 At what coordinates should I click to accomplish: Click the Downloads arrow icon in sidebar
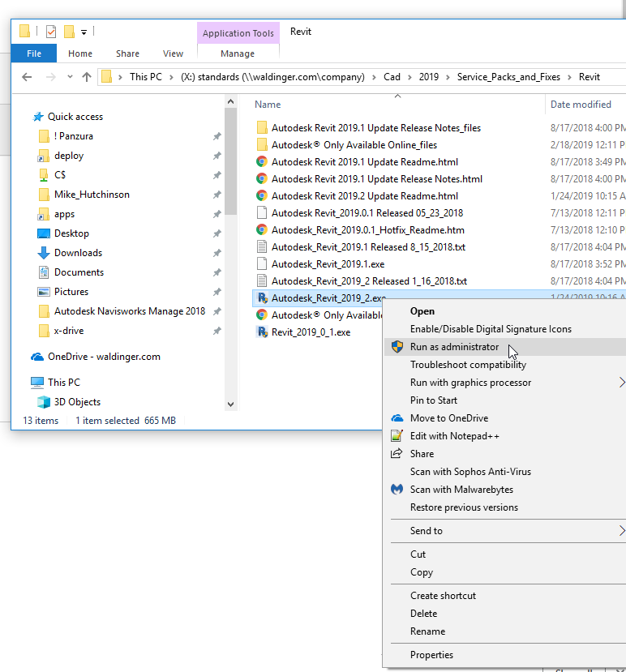coord(43,253)
